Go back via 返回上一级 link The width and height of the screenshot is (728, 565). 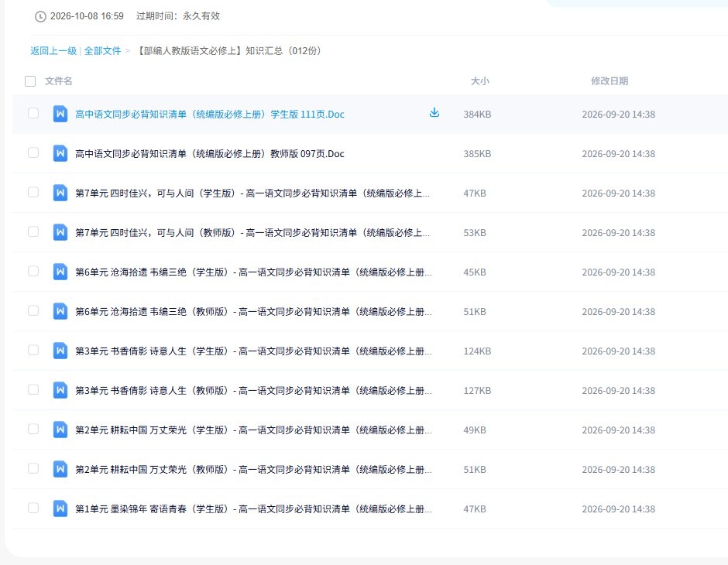point(53,50)
